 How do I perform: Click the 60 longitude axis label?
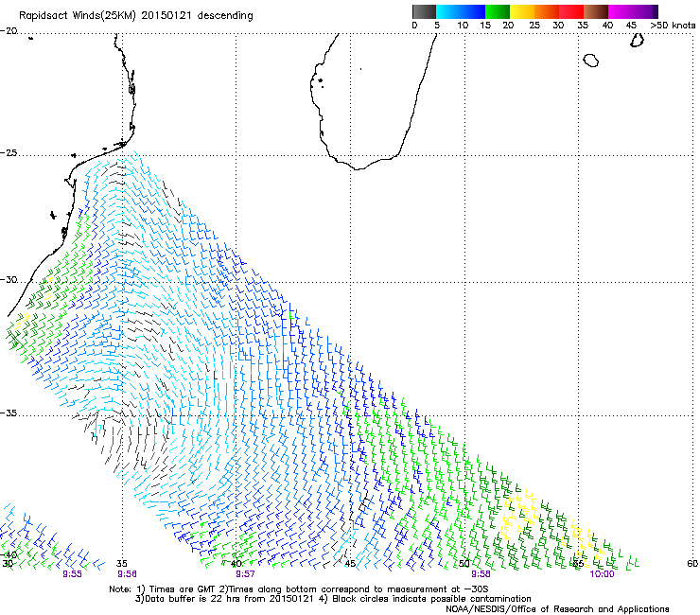pos(692,563)
